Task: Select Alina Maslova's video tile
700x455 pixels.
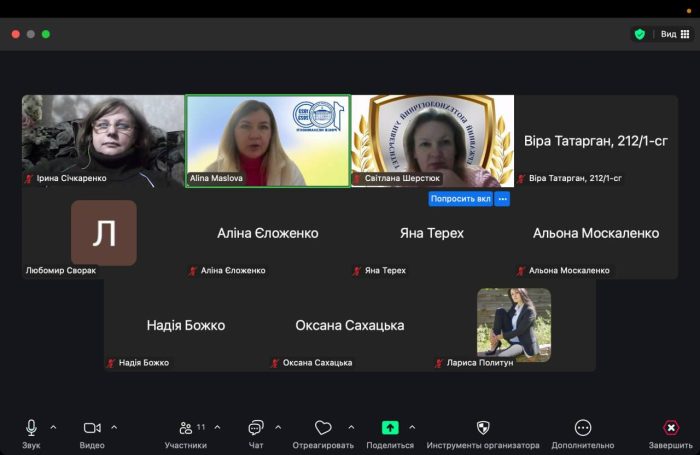Action: [268, 140]
